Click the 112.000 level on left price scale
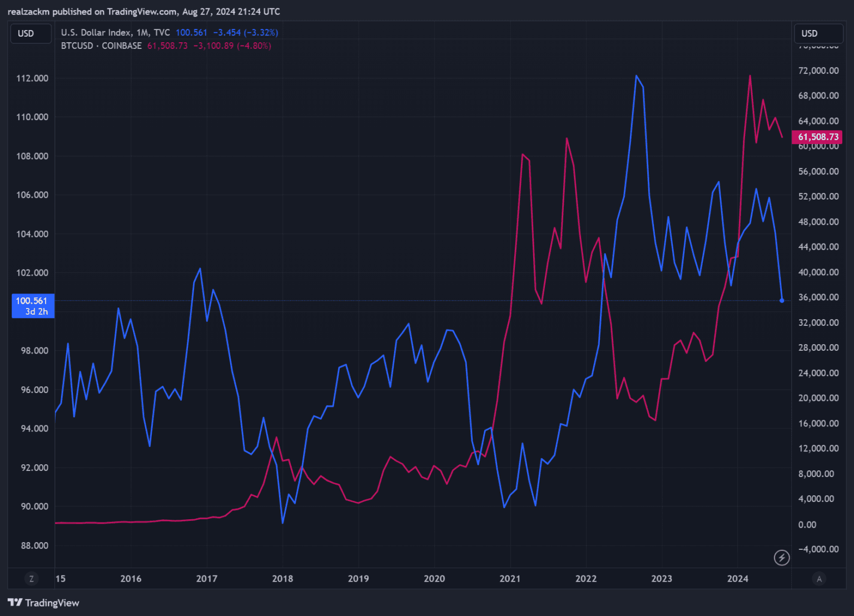This screenshot has height=616, width=854. (32, 78)
